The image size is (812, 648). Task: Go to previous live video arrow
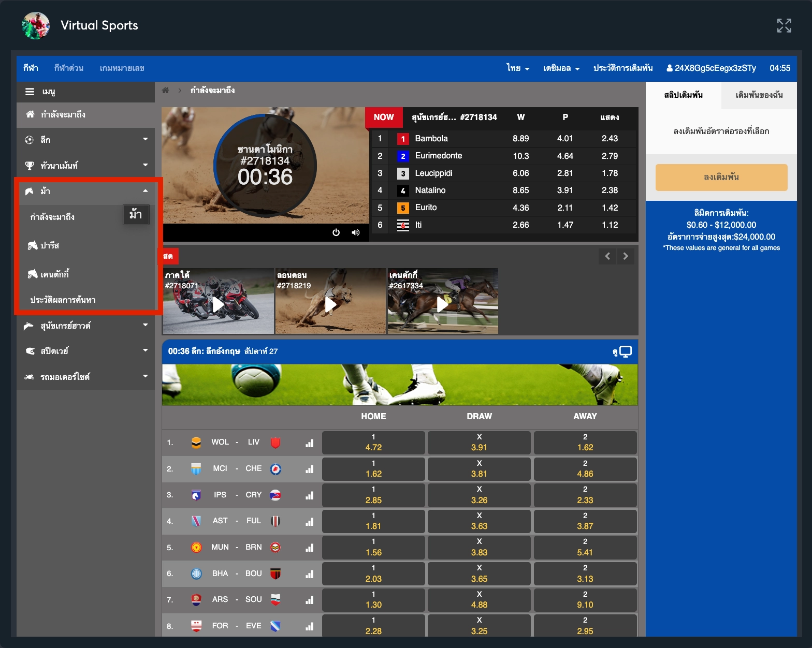click(607, 256)
